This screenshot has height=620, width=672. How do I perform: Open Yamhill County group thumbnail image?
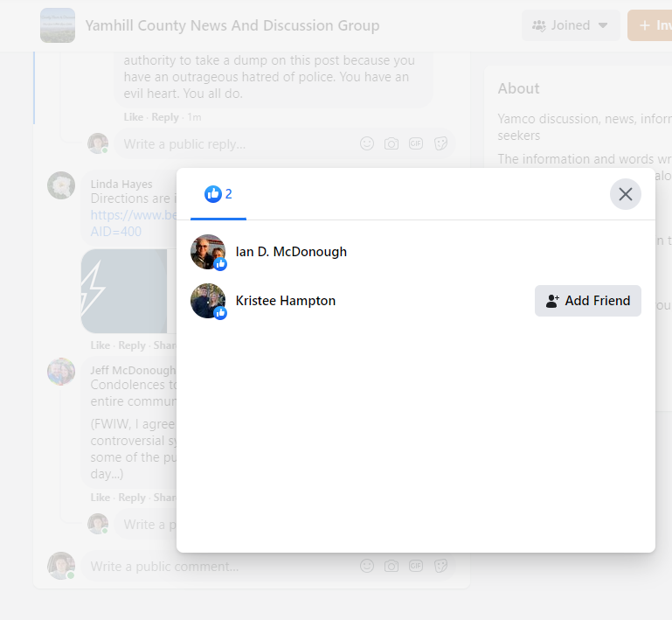point(58,25)
